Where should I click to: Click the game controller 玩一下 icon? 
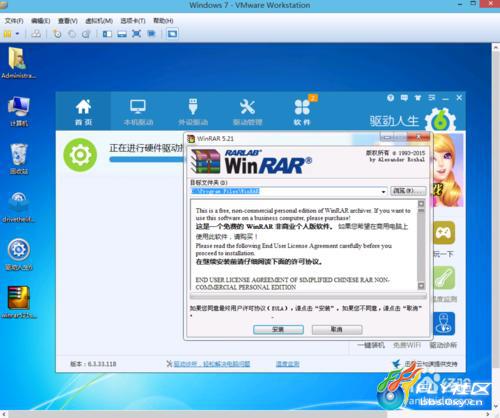[x=444, y=232]
